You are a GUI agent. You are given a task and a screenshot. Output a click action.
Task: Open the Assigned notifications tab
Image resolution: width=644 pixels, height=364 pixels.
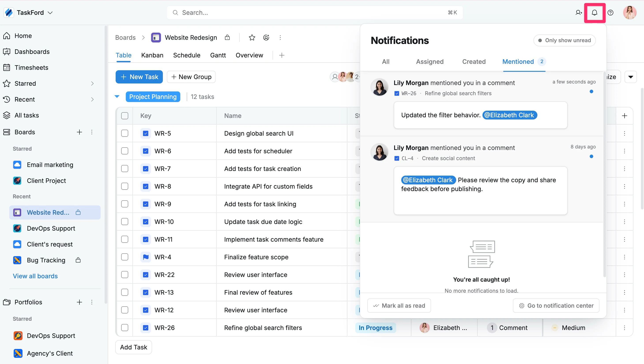coord(429,62)
